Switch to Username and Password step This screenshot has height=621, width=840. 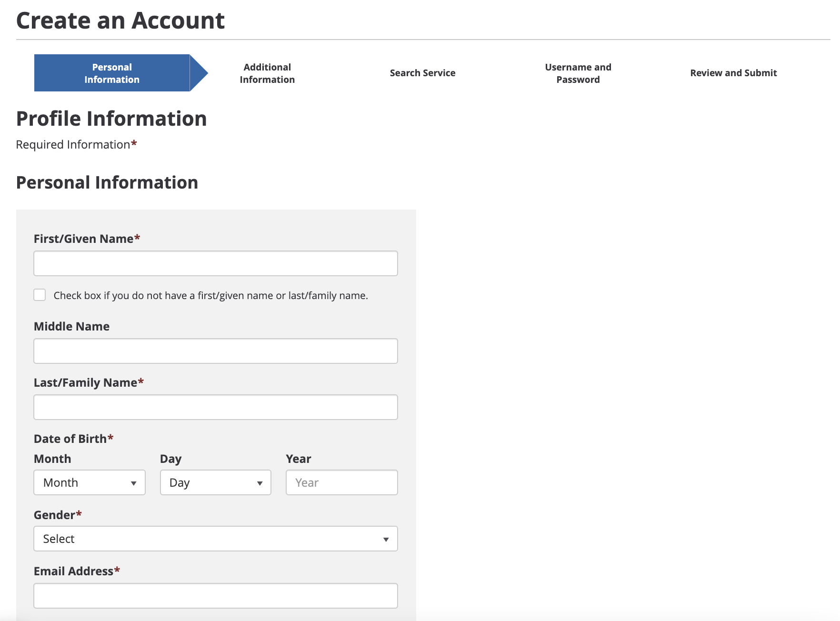tap(578, 73)
